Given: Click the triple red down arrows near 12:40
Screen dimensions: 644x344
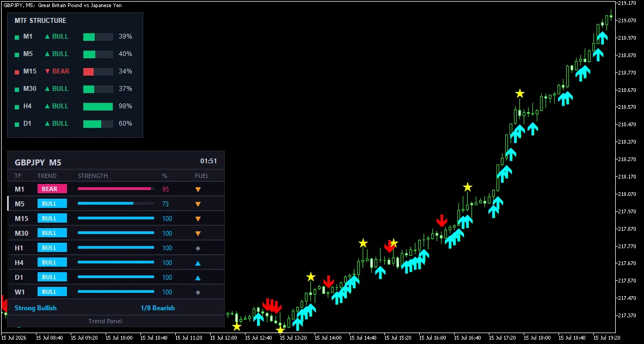Looking at the screenshot, I should click(272, 306).
